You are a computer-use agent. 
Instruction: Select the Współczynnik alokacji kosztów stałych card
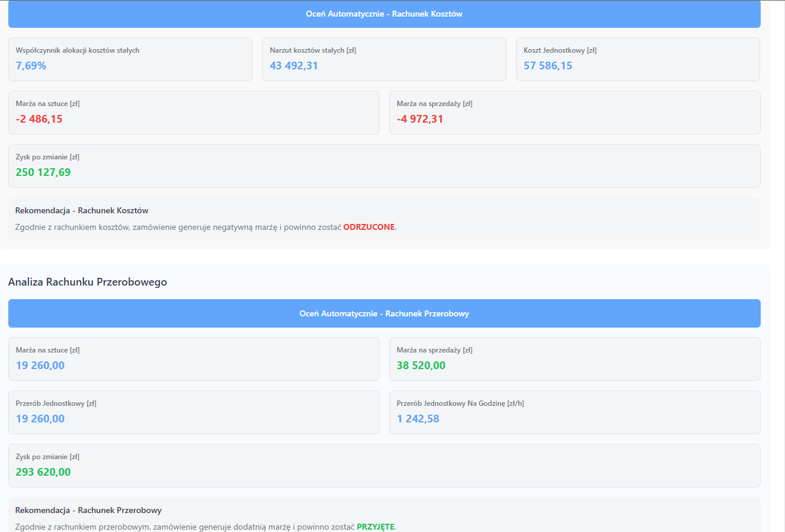pos(130,59)
